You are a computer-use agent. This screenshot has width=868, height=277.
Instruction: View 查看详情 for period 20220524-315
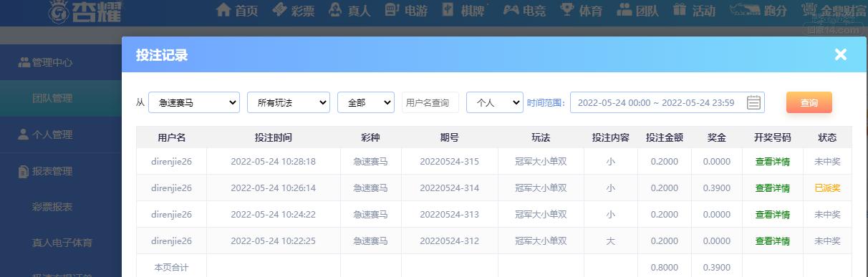773,162
